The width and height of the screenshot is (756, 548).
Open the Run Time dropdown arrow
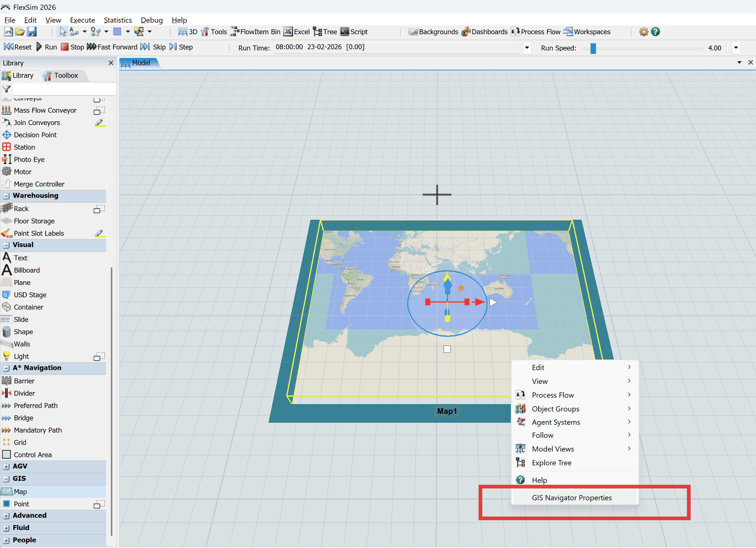click(x=527, y=48)
